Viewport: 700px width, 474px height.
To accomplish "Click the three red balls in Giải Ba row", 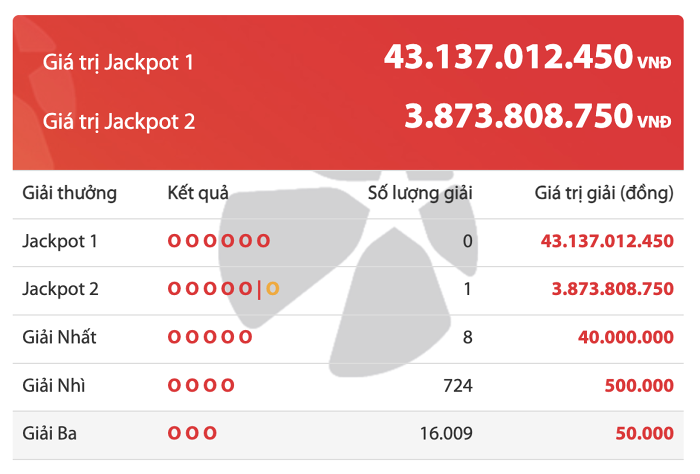I will [x=192, y=433].
